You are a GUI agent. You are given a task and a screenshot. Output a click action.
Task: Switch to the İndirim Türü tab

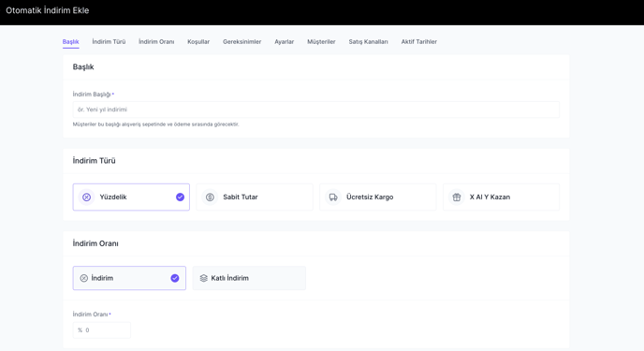pyautogui.click(x=109, y=41)
